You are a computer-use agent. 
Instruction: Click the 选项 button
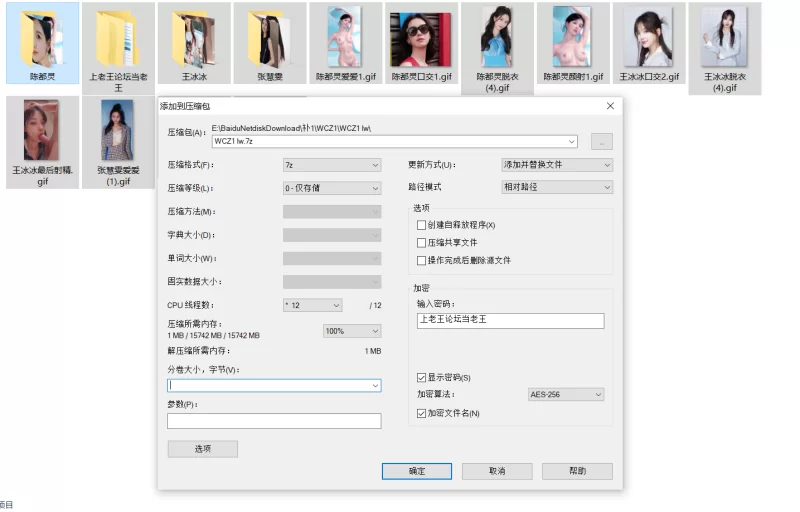pos(202,449)
